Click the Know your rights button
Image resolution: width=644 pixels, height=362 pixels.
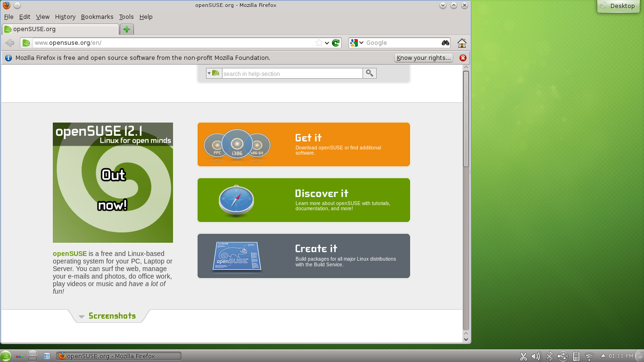point(424,58)
